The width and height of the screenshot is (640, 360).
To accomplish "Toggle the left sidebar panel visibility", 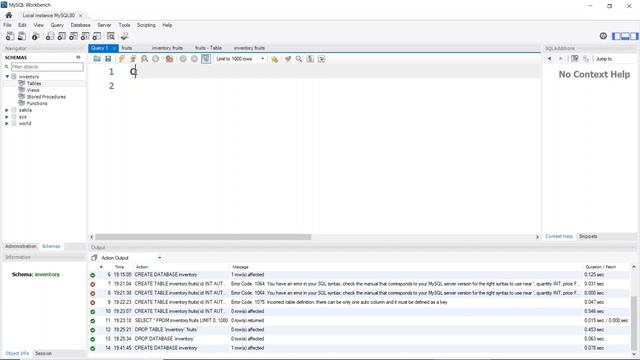I will coord(616,36).
